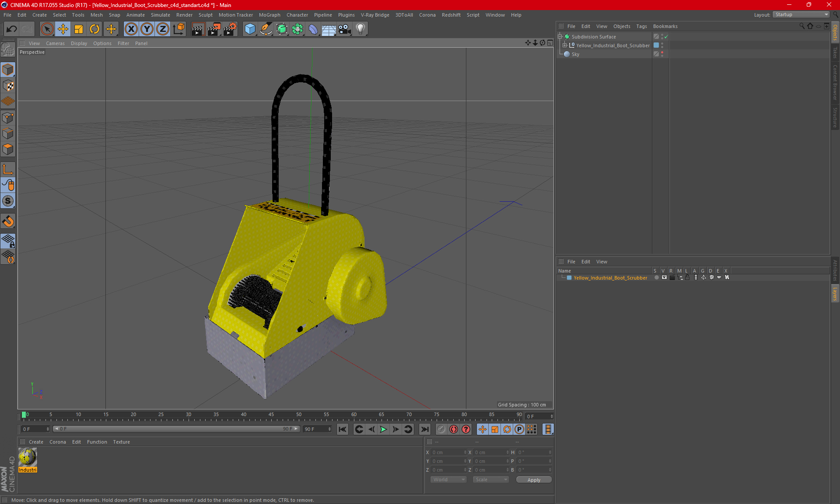The image size is (840, 504).
Task: Open the viewport Cameras menu
Action: (x=55, y=43)
